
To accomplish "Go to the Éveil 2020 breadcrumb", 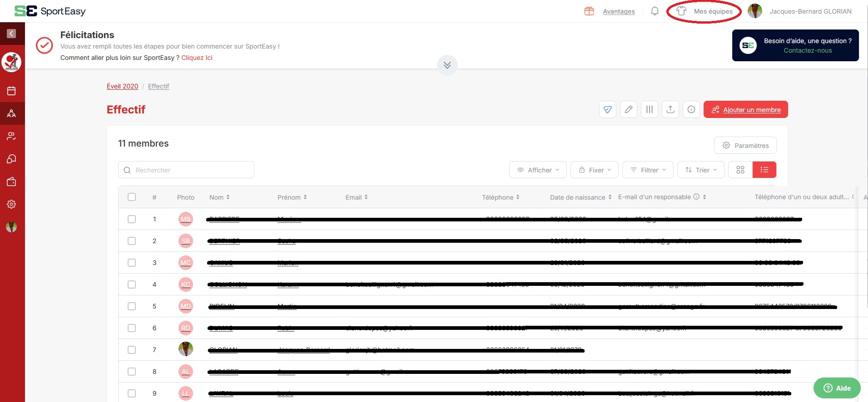I will pos(122,86).
